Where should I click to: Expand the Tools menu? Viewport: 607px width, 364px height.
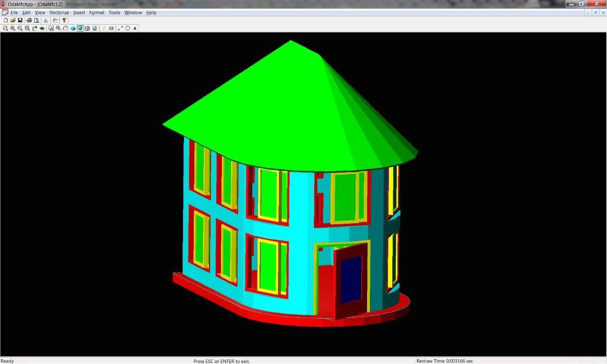tap(114, 13)
